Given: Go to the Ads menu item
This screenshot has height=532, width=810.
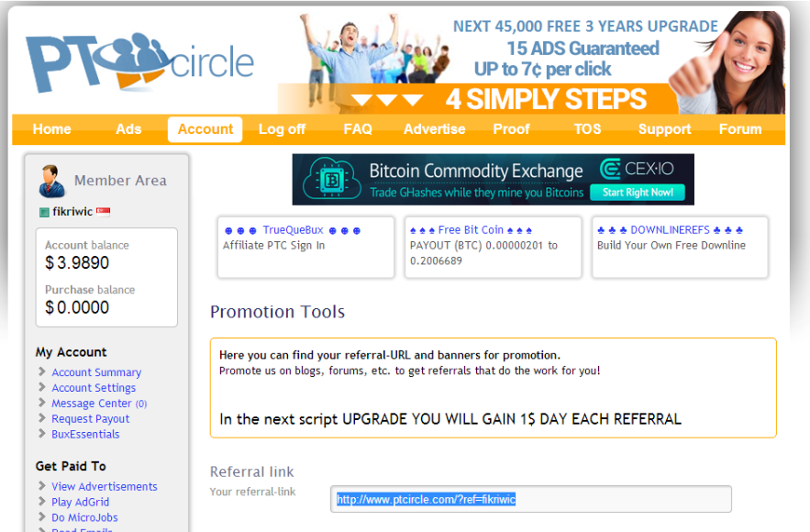Looking at the screenshot, I should 128,129.
